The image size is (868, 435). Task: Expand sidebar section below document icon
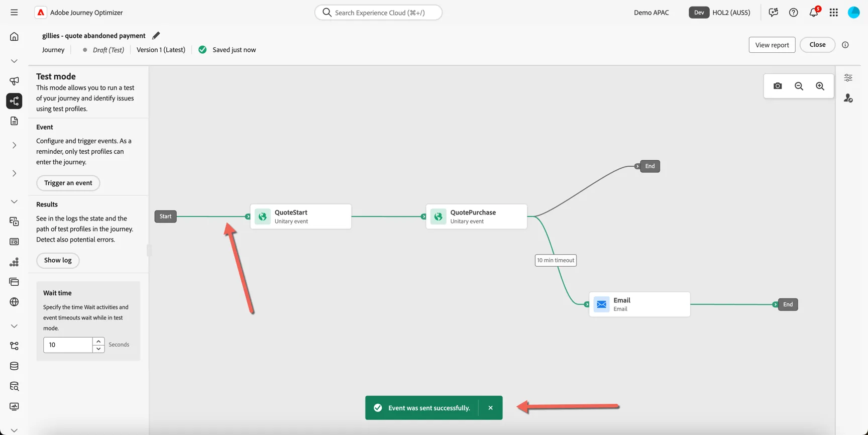tap(14, 145)
